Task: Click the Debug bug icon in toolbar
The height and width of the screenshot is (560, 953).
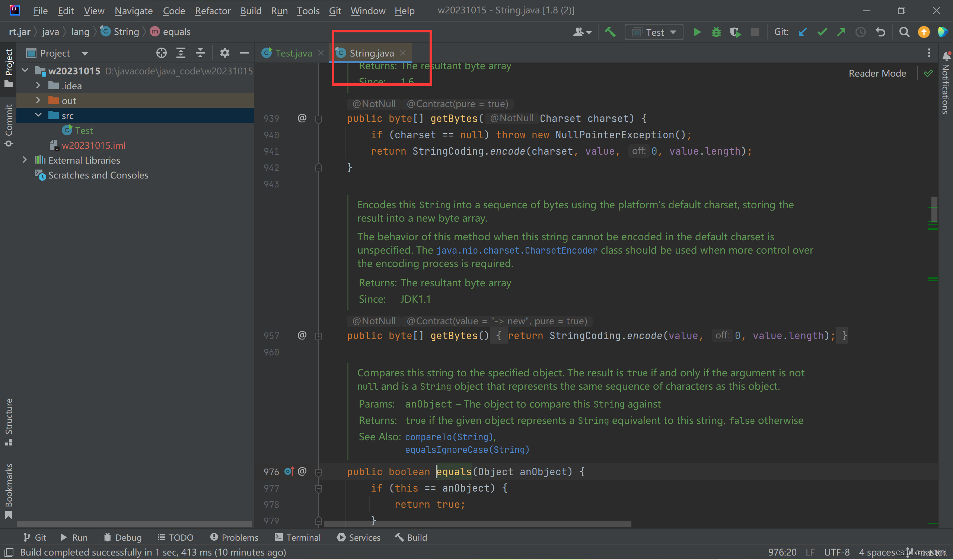Action: tap(716, 32)
